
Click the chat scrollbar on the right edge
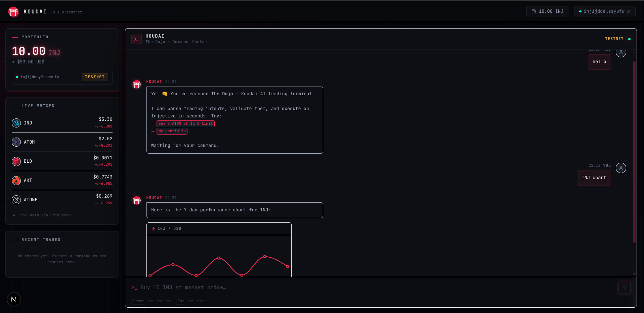634,152
